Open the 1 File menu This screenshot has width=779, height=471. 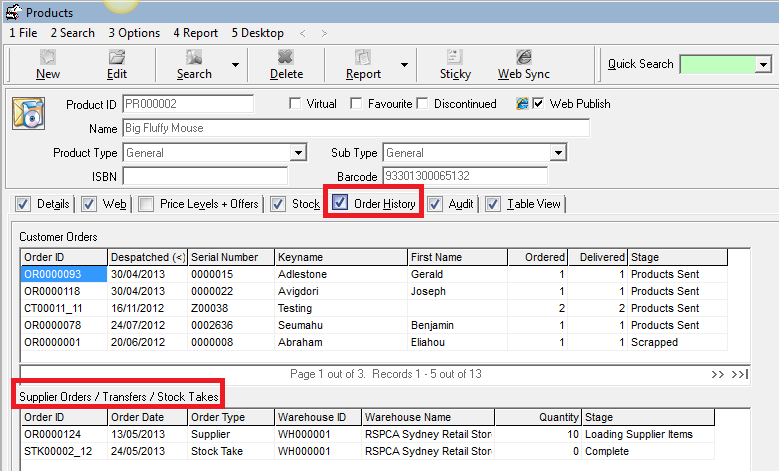click(23, 33)
